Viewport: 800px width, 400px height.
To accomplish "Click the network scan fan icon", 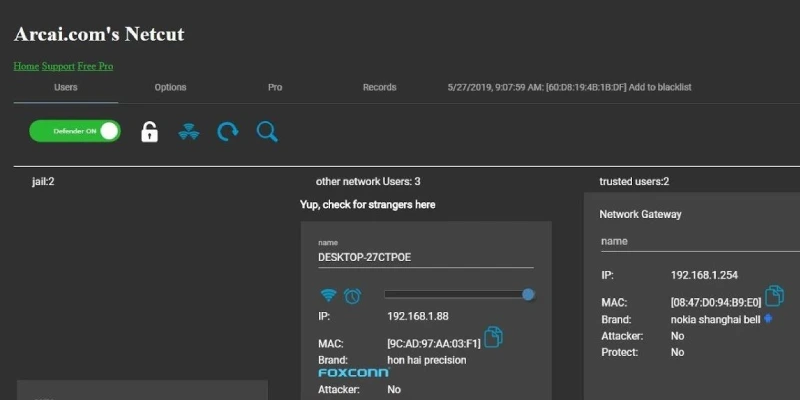I will click(188, 131).
